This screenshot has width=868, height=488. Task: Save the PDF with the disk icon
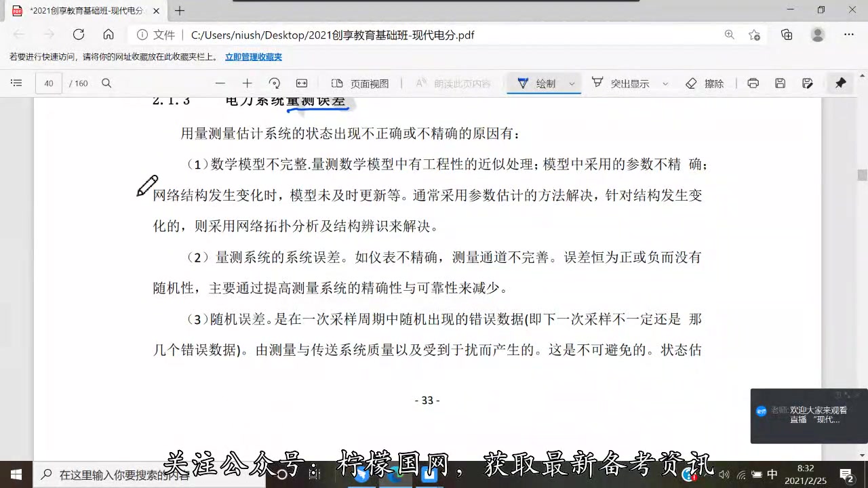point(780,83)
